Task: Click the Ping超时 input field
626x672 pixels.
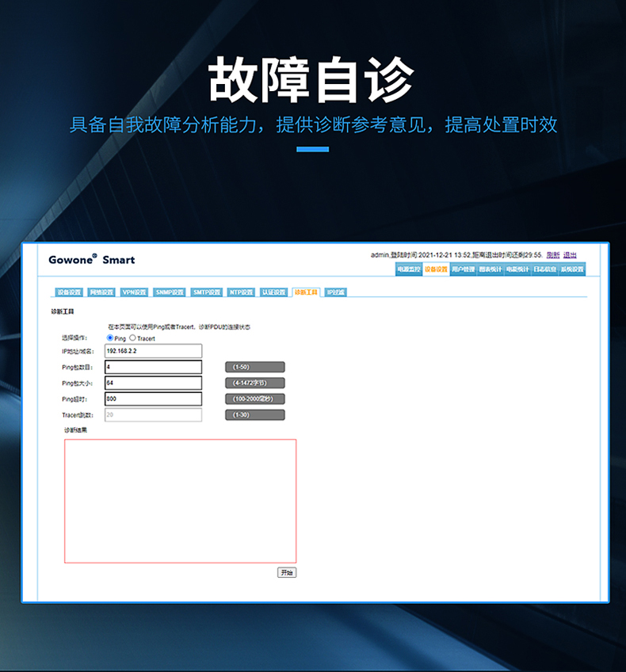Action: [x=153, y=399]
